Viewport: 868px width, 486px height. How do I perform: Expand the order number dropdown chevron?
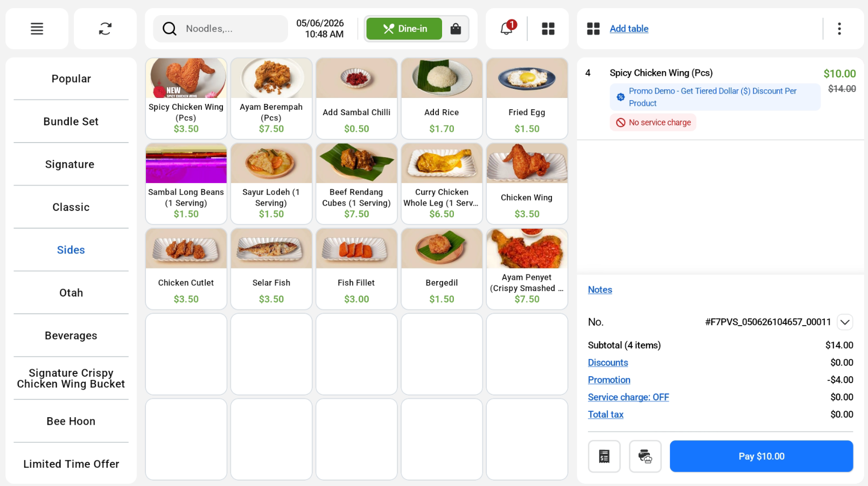845,322
